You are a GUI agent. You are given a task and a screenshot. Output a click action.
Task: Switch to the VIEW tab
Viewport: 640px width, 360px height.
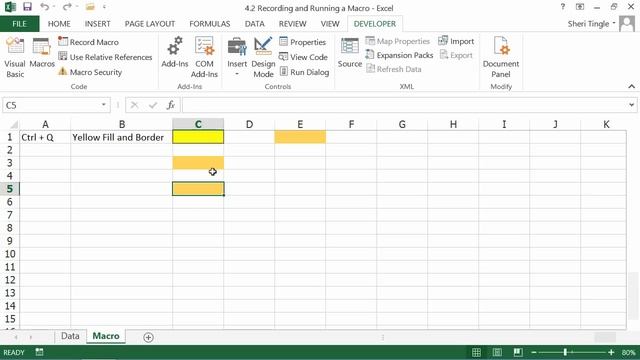(x=330, y=24)
